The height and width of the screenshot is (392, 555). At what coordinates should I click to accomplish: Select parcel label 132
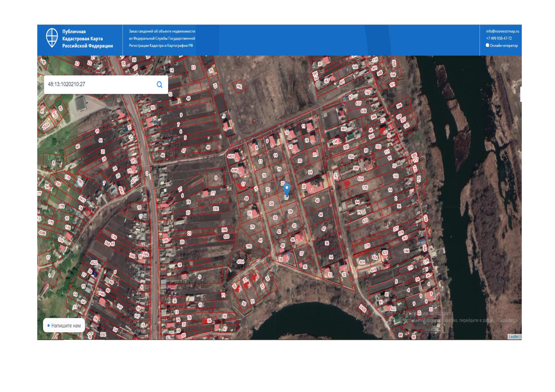396,176
